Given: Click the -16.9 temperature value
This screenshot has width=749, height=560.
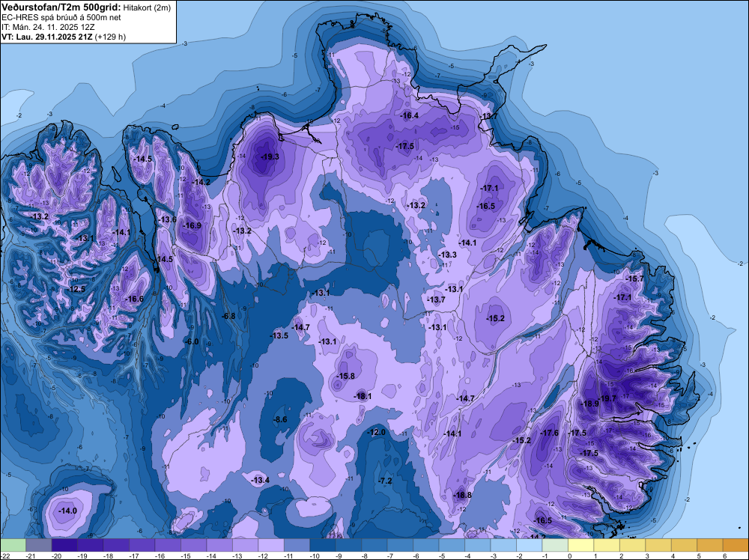Looking at the screenshot, I should point(192,226).
